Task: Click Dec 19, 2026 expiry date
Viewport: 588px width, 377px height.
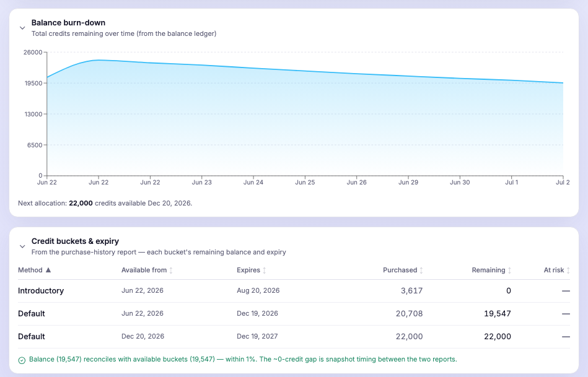Action: [257, 313]
